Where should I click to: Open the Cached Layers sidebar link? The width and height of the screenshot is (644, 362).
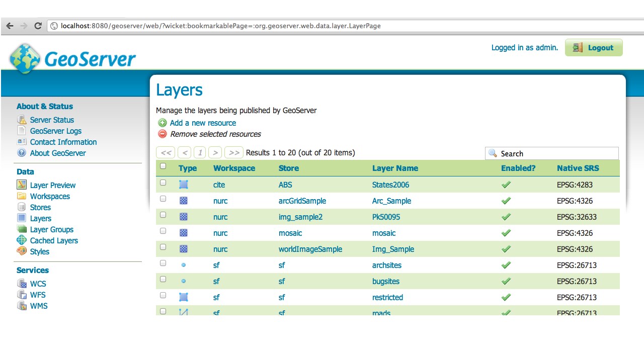54,240
